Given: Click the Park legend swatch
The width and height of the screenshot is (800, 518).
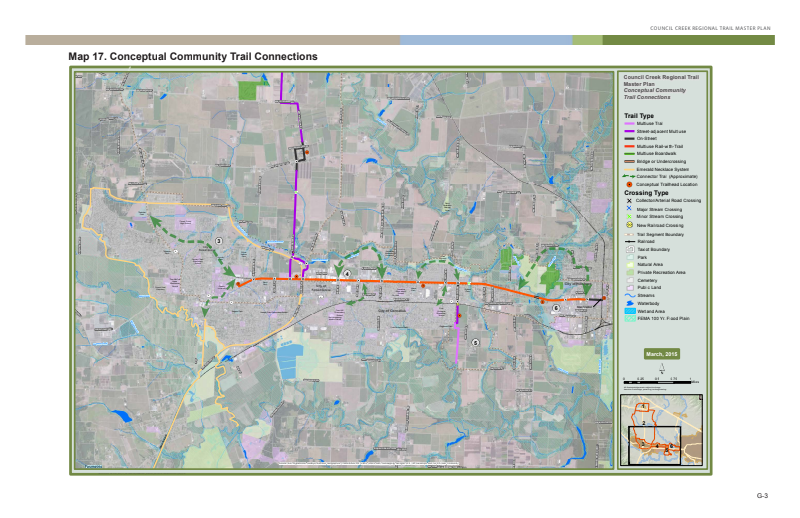Looking at the screenshot, I should click(629, 257).
